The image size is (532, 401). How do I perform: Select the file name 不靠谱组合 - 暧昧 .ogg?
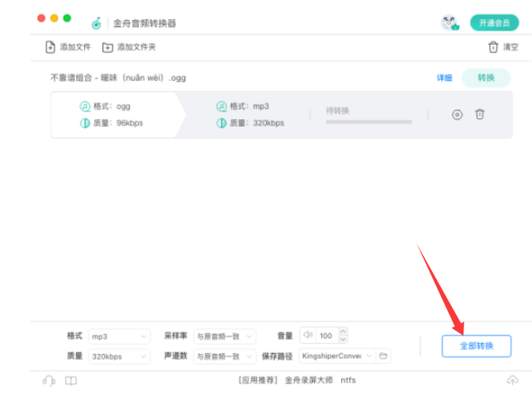click(x=118, y=78)
